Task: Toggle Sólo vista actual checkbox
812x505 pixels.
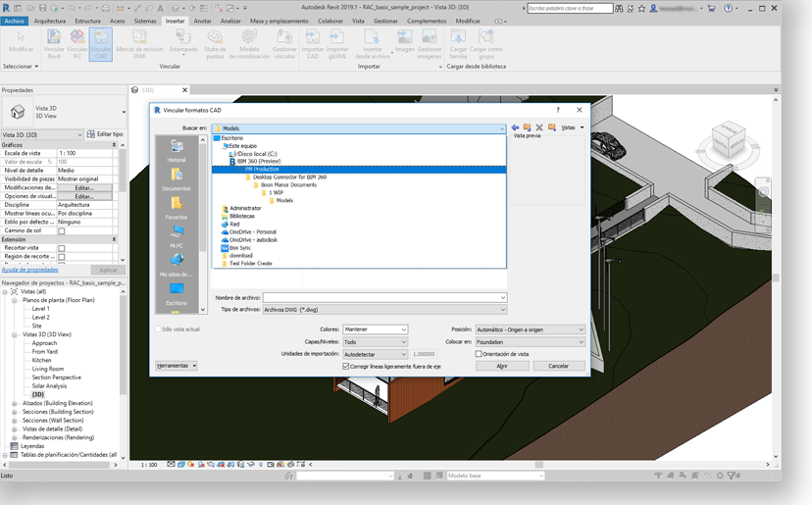Action: click(x=159, y=329)
